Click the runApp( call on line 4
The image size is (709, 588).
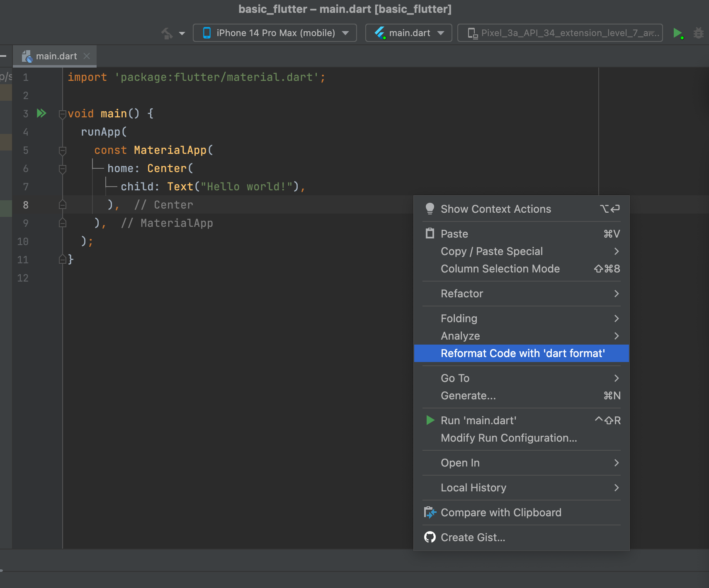click(x=104, y=132)
